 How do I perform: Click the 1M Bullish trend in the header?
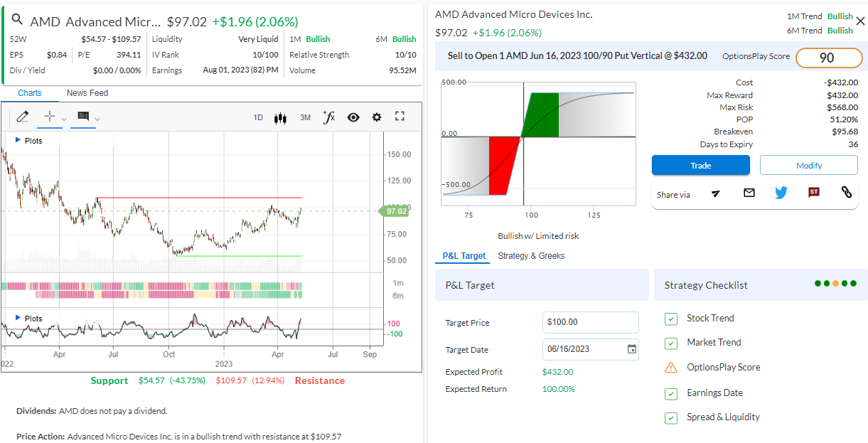tap(310, 39)
